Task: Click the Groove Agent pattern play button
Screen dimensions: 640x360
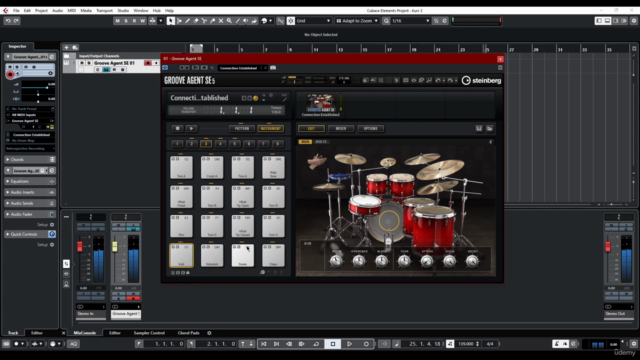Action: click(x=191, y=129)
